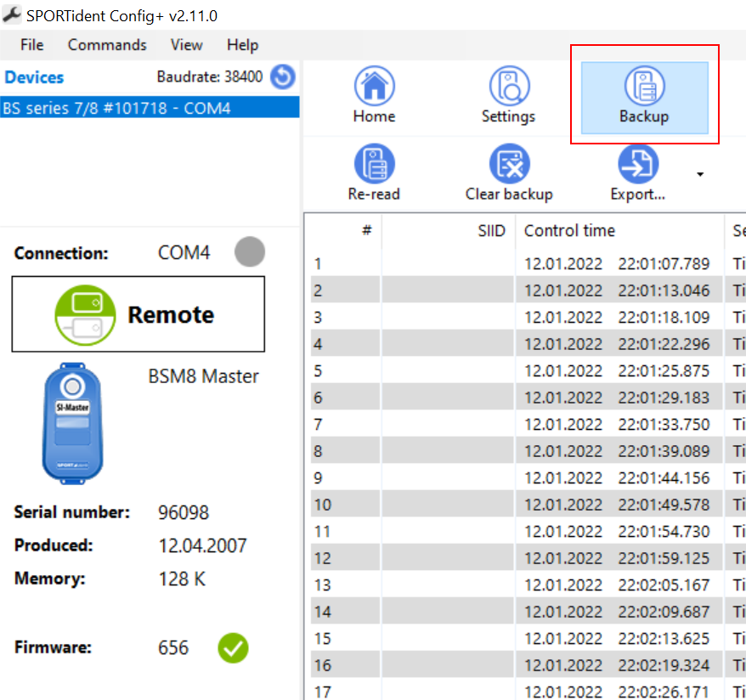Click the blue refresh devices icon
The height and width of the screenshot is (700, 746).
pyautogui.click(x=283, y=77)
